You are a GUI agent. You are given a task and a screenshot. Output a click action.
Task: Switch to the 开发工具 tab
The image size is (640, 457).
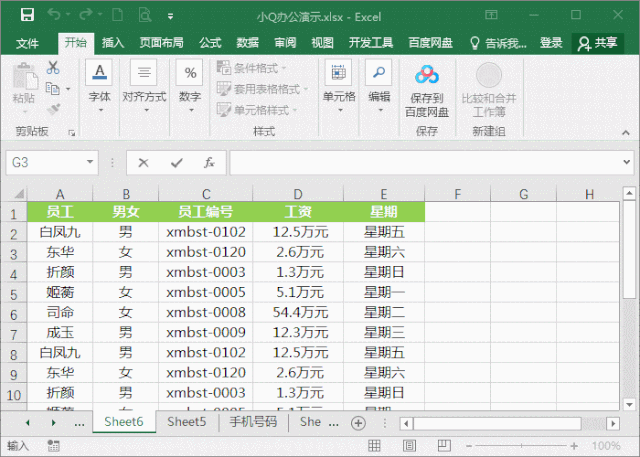pos(371,42)
